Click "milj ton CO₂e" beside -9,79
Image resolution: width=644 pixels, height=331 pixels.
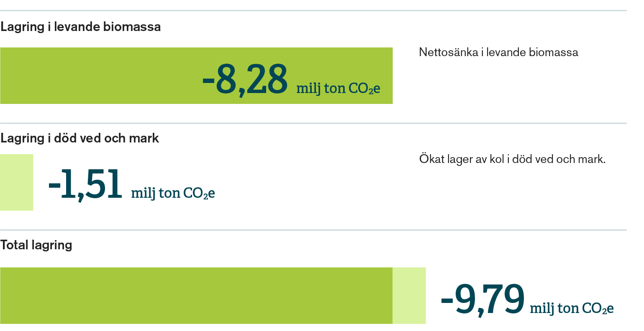pos(572,308)
